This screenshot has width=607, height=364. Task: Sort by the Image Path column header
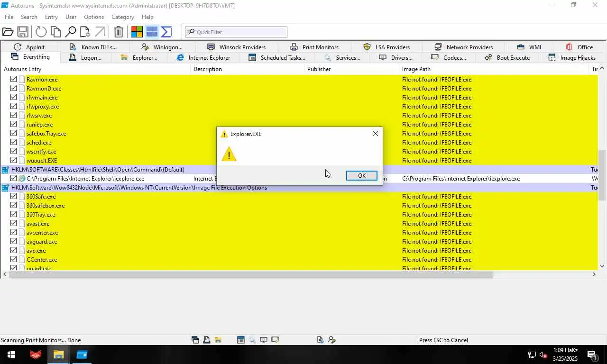click(494, 69)
